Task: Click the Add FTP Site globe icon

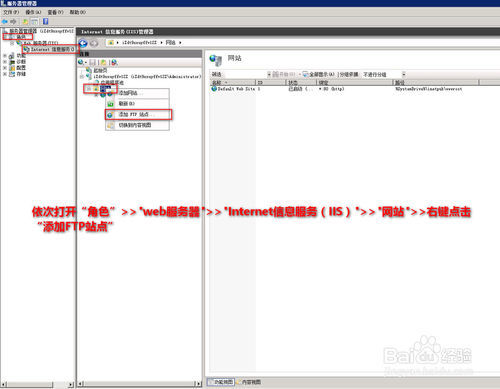Action: 110,115
